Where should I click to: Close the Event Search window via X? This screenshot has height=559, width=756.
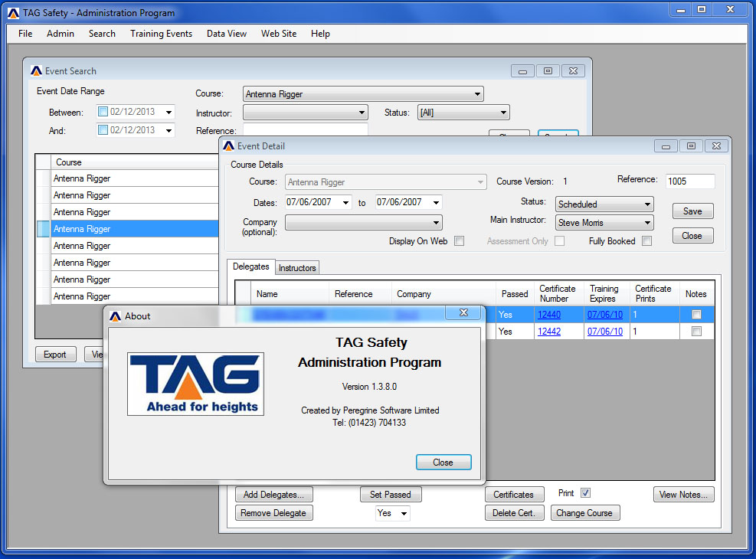573,71
